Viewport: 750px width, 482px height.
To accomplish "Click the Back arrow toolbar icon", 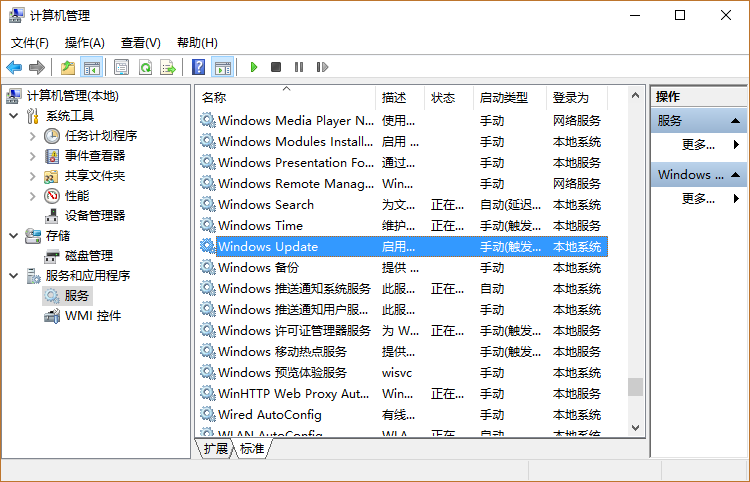I will click(14, 67).
